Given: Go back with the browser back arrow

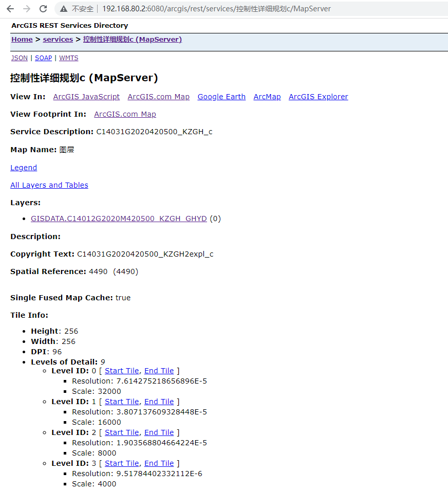Looking at the screenshot, I should tap(10, 9).
